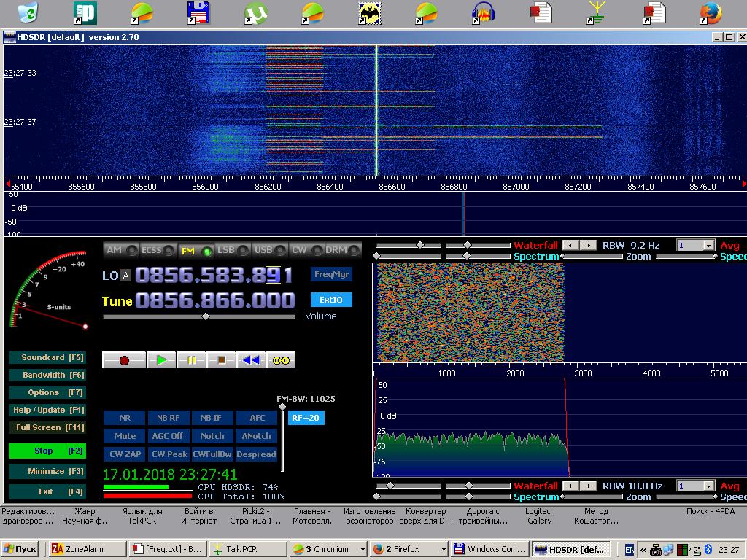The height and width of the screenshot is (560, 747).
Task: Click the blue Rewind button
Action: pos(251,360)
